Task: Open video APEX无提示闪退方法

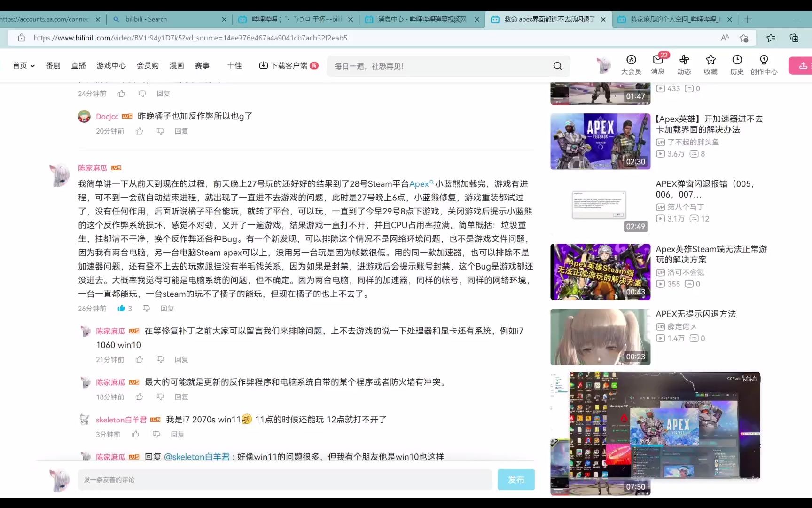Action: (696, 314)
